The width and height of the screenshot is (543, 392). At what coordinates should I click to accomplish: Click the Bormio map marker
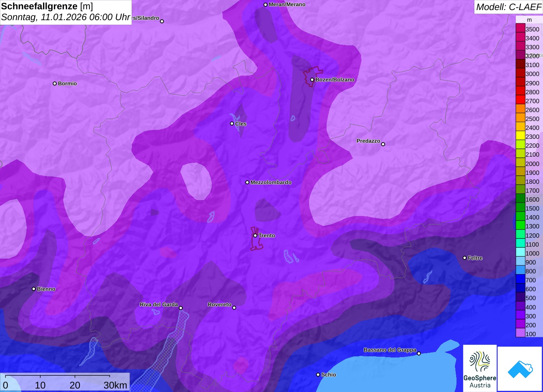[55, 83]
